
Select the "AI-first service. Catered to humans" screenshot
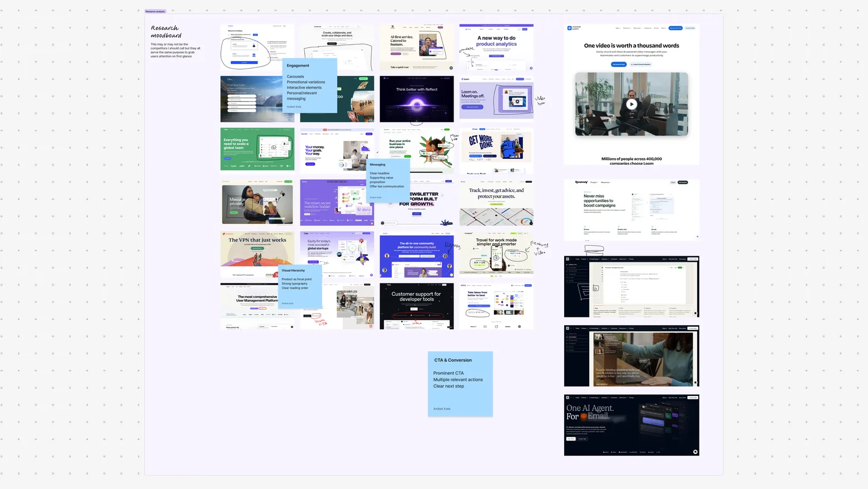tap(417, 47)
